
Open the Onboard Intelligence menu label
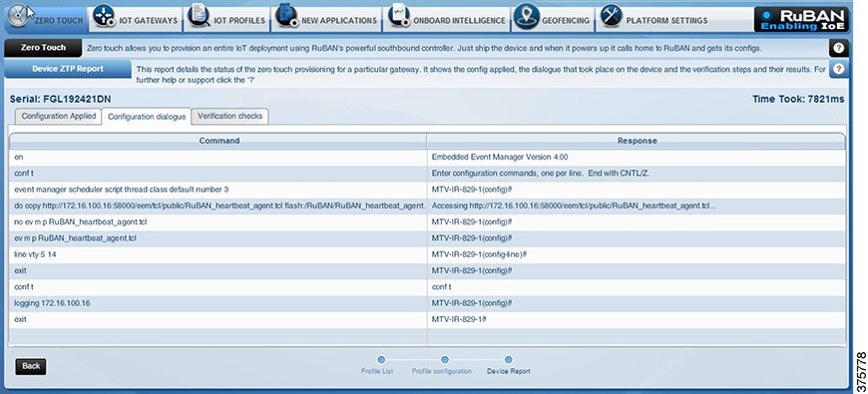tap(459, 21)
